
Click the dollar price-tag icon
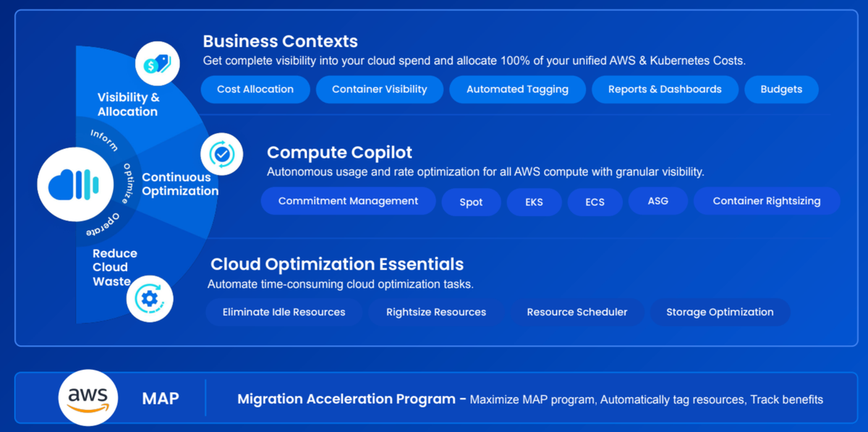click(x=158, y=64)
